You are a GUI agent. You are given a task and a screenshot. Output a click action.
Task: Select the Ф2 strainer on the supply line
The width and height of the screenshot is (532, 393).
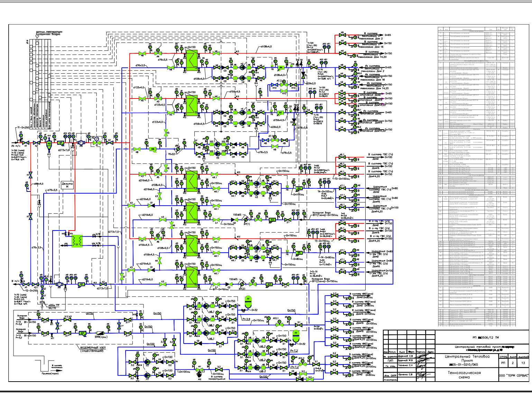49,144
